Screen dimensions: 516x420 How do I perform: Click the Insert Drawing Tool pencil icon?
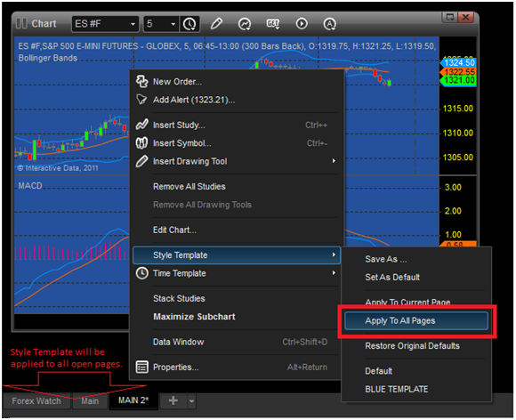[141, 161]
